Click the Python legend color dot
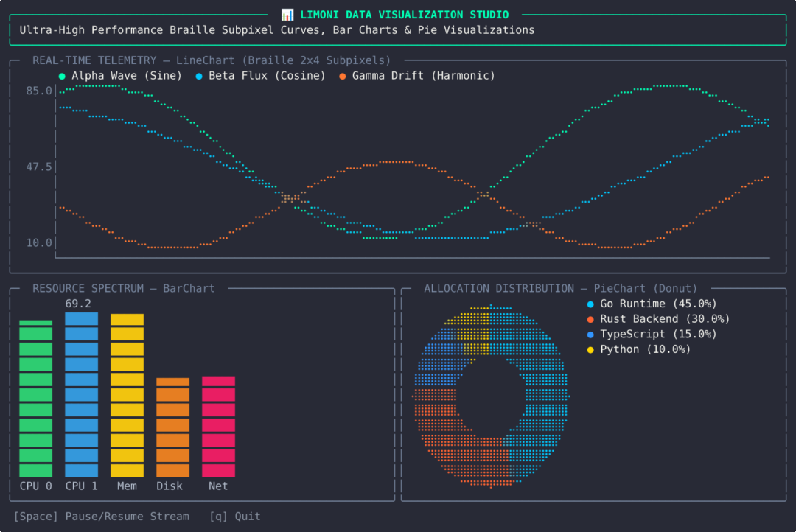 tap(590, 350)
